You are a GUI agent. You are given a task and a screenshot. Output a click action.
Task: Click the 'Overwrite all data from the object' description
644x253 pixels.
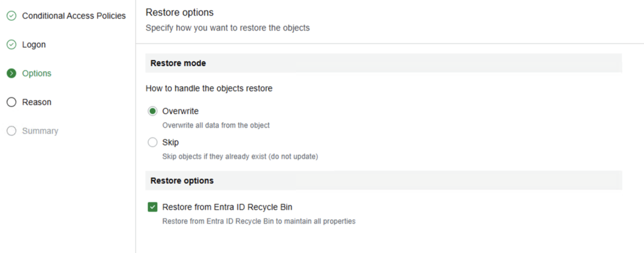pyautogui.click(x=216, y=125)
